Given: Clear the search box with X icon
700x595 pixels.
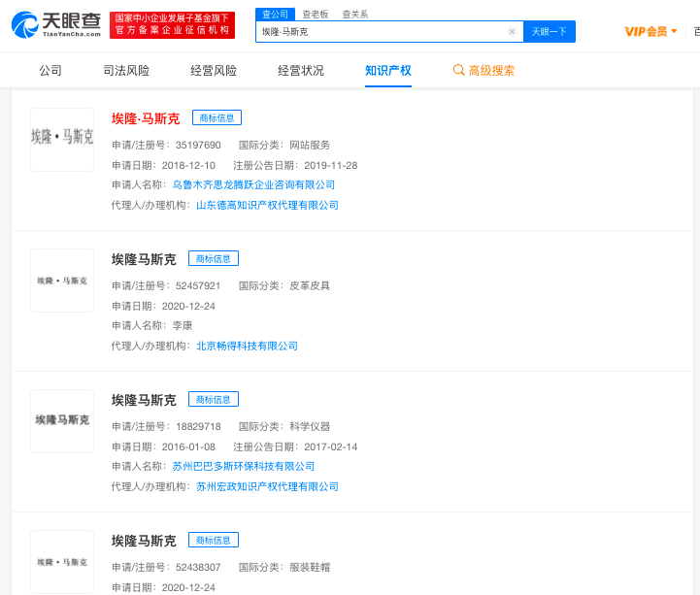Looking at the screenshot, I should (x=512, y=31).
